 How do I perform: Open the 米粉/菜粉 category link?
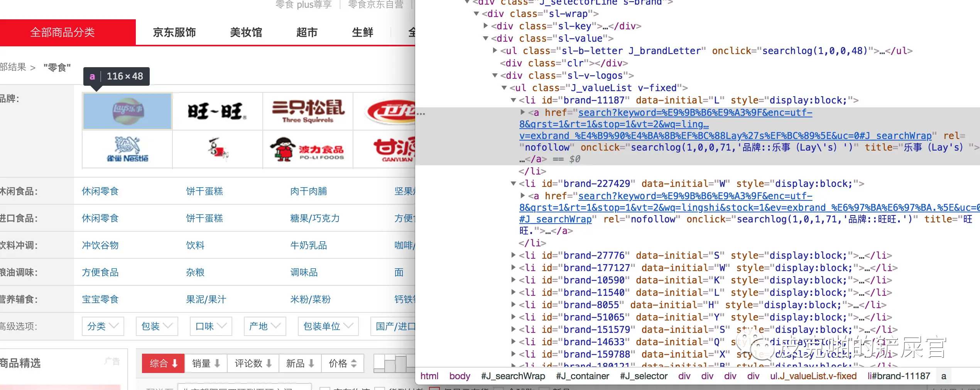(310, 299)
